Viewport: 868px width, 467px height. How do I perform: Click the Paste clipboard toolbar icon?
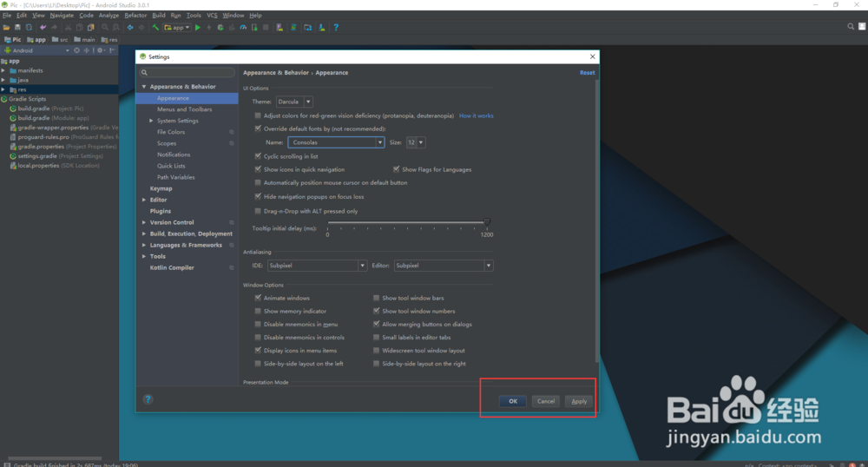click(91, 27)
